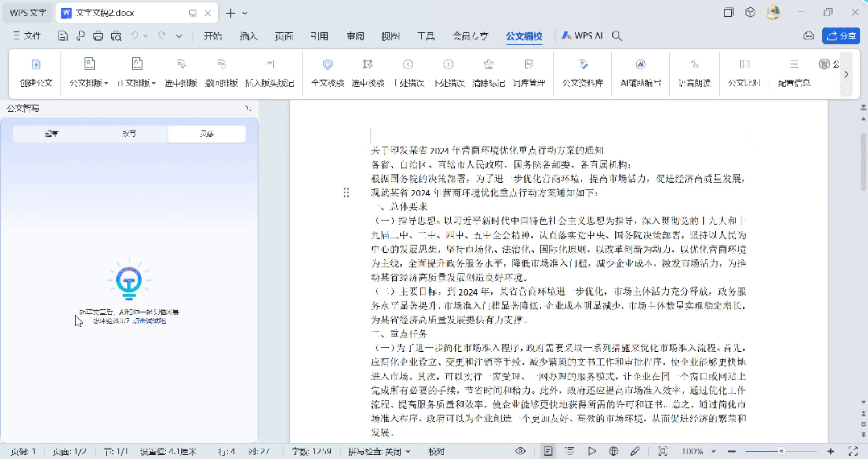The height and width of the screenshot is (459, 868).
Task: Click the 清除标记 clear marks icon
Action: [489, 64]
